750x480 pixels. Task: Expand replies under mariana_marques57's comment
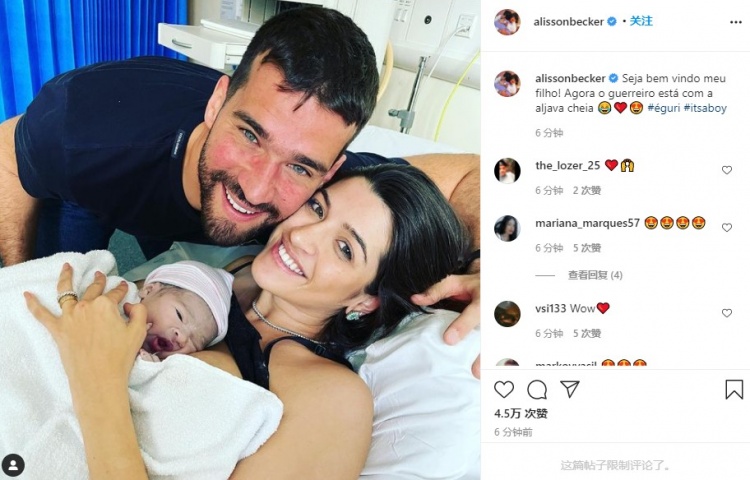(x=595, y=275)
